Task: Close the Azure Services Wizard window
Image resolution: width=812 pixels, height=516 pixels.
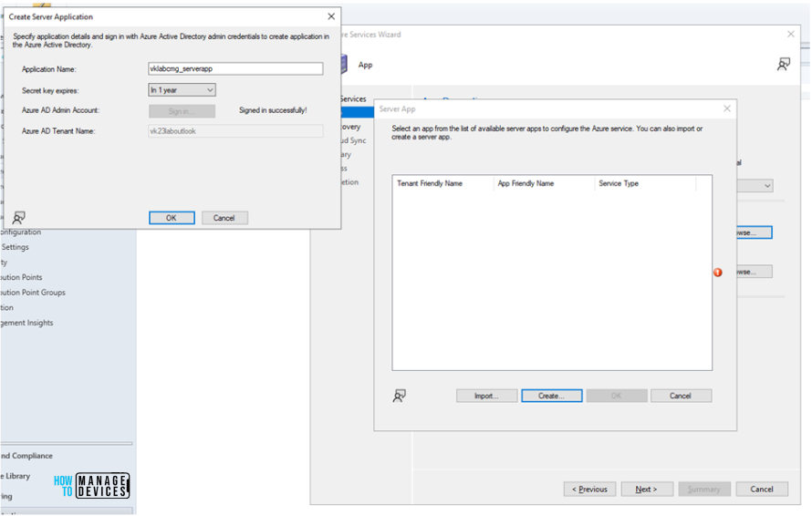Action: pos(791,34)
